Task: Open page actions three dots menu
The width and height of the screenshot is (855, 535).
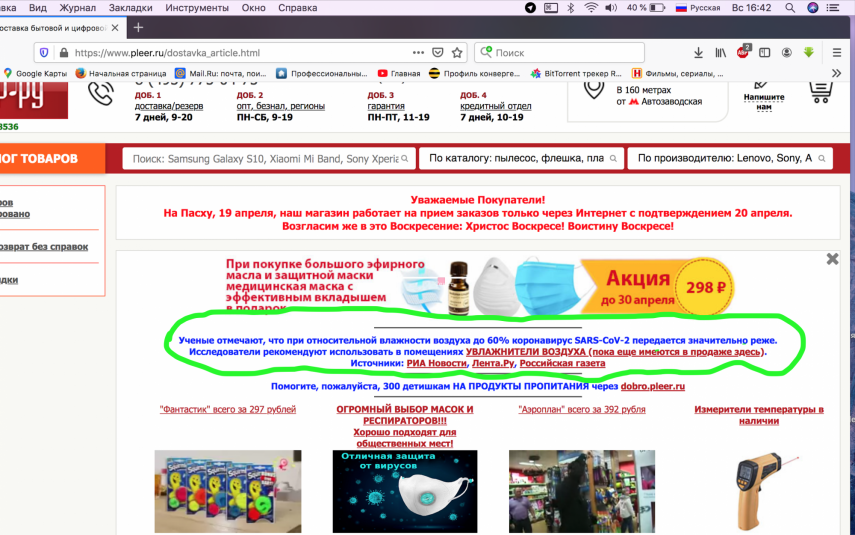Action: [418, 52]
